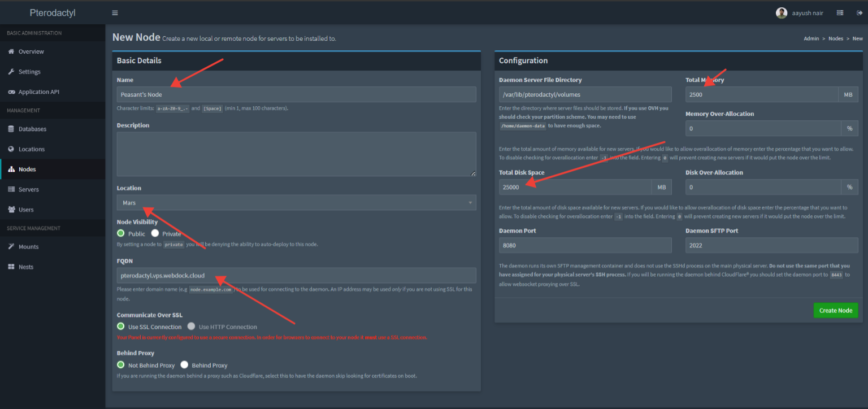Open Settings via the wrench icon
Viewport: 868px width, 409px height.
click(11, 72)
